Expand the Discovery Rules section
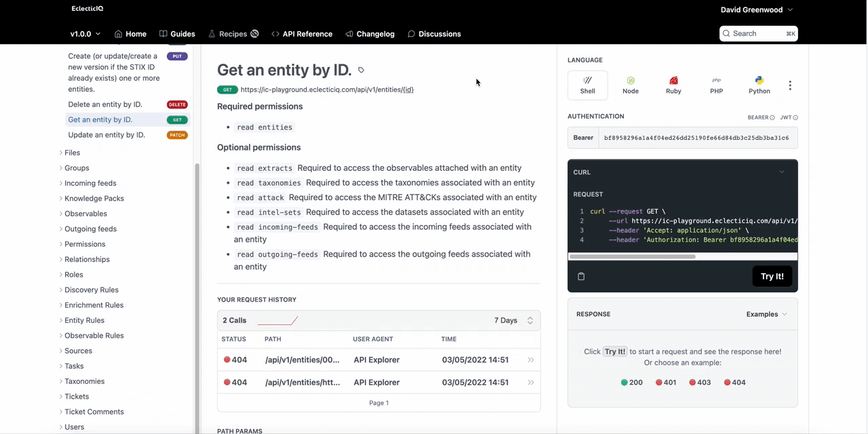The image size is (868, 434). pyautogui.click(x=89, y=290)
